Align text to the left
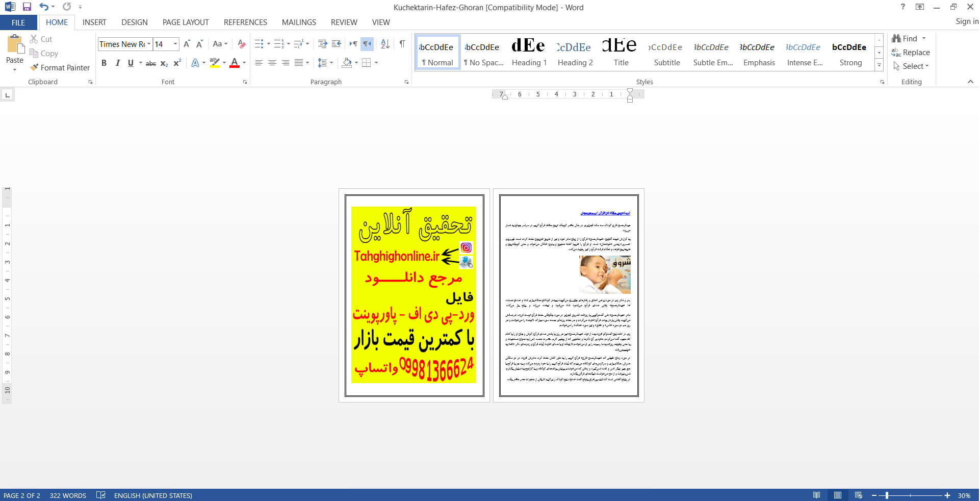 259,63
